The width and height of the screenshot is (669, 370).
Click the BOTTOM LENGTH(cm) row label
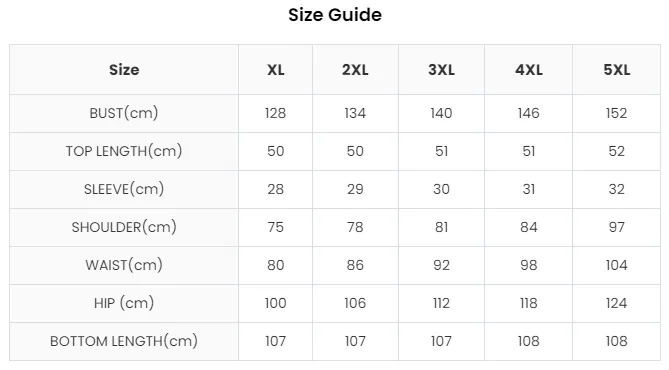coord(124,341)
